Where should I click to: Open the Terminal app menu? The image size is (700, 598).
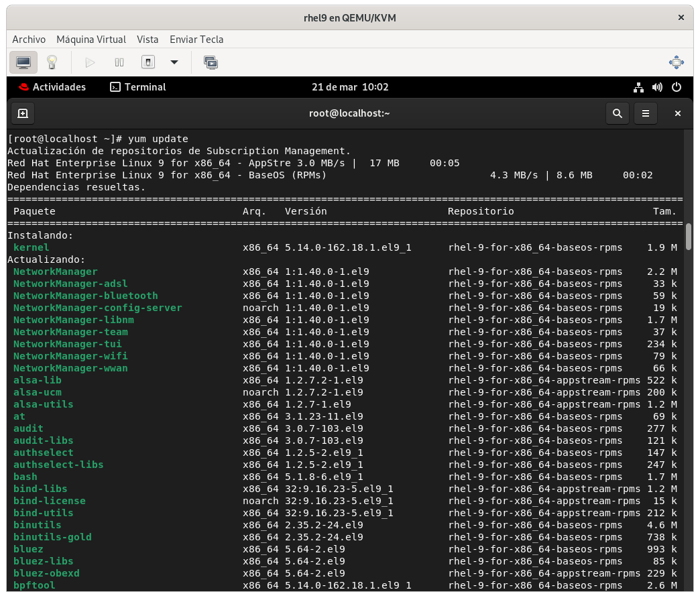(138, 87)
